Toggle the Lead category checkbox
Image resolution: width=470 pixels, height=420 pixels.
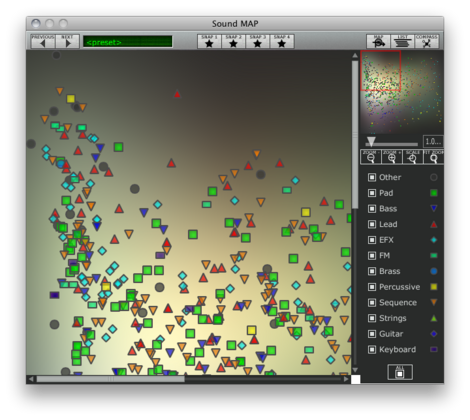(372, 224)
